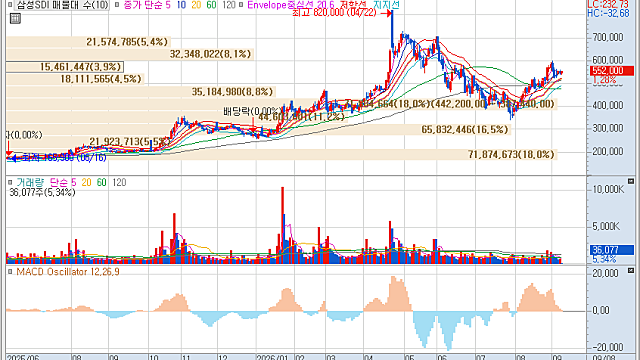Click the blue 10-day average legend number
Image resolution: width=640 pixels, height=360 pixels.
[x=181, y=5]
